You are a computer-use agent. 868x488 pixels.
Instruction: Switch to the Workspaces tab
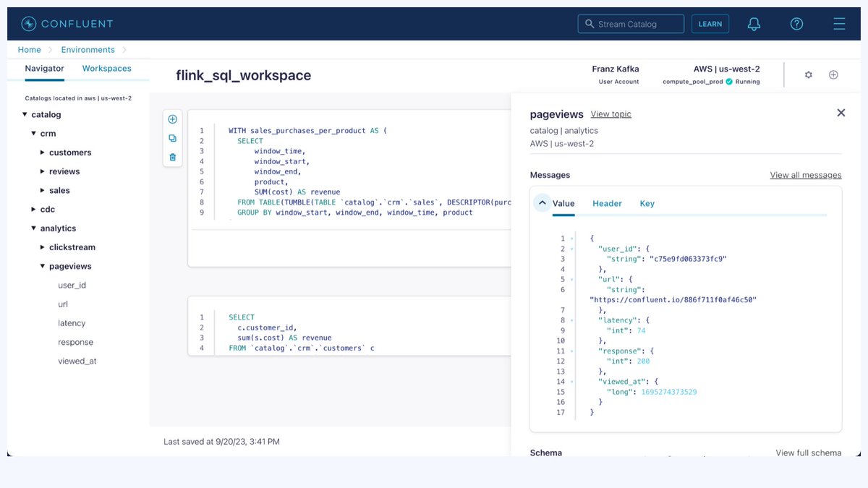click(x=107, y=69)
